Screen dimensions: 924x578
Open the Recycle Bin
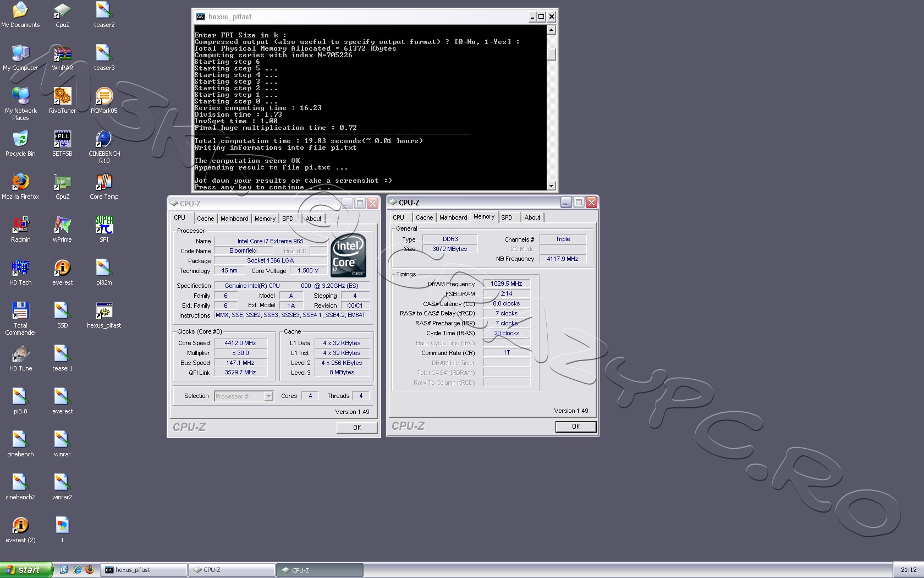[x=20, y=144]
